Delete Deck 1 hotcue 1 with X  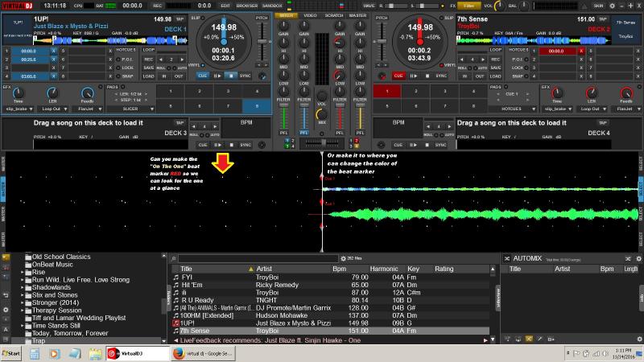pyautogui.click(x=53, y=51)
